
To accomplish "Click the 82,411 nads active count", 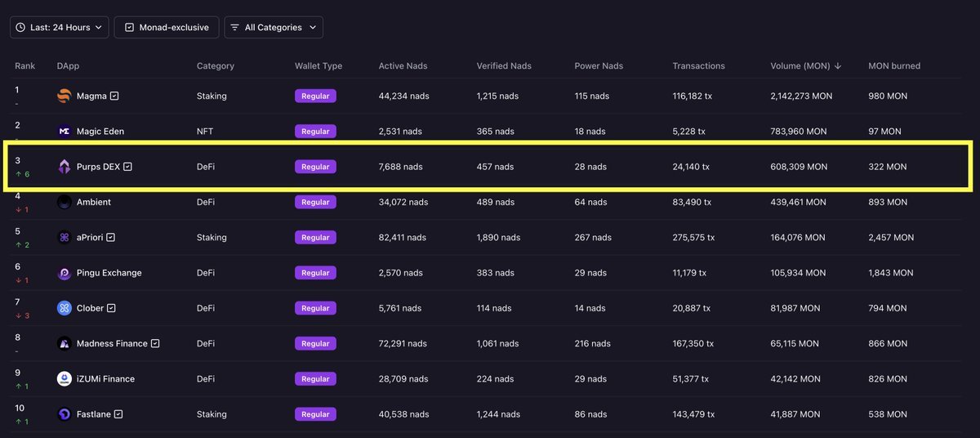I will coord(402,237).
